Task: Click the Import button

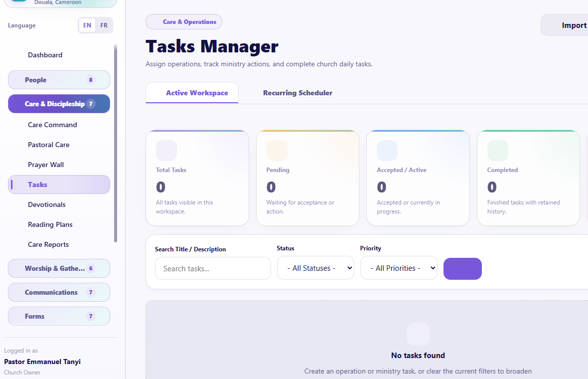Action: pos(565,25)
